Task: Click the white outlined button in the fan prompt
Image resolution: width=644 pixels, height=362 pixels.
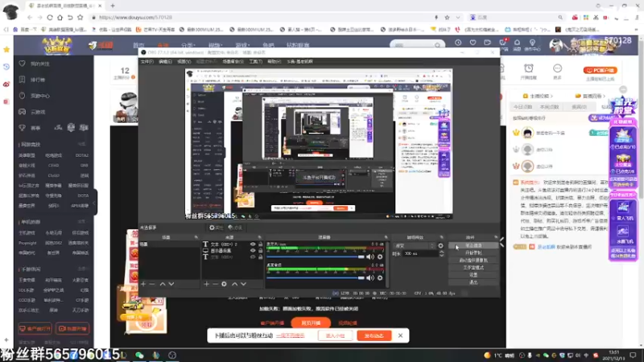Action: pos(335,335)
